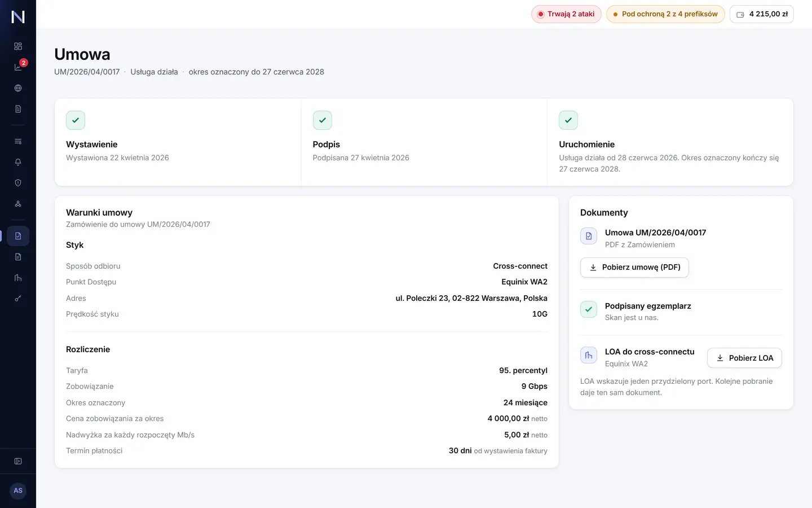Click the '5,00 zł' overage price
The height and width of the screenshot is (508, 812).
[517, 435]
